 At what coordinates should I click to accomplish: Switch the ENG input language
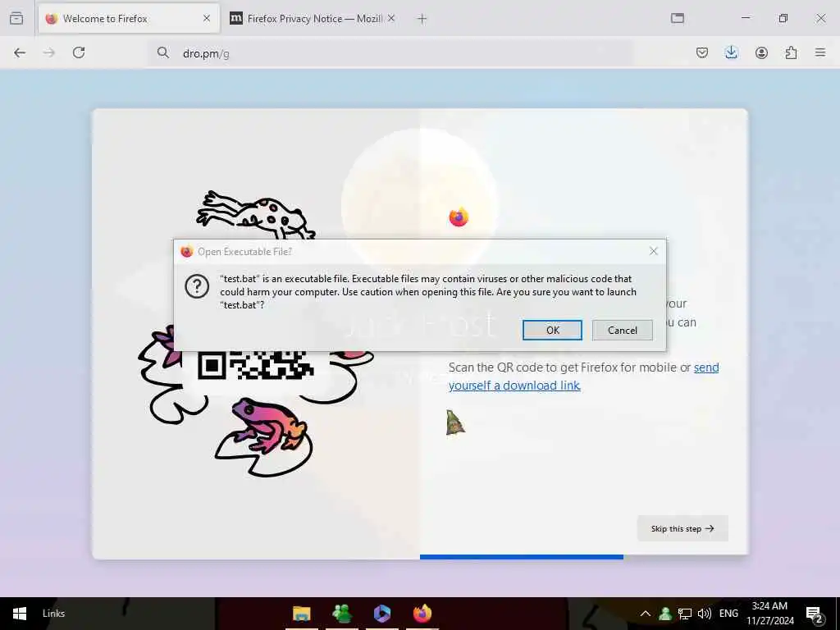(x=728, y=614)
